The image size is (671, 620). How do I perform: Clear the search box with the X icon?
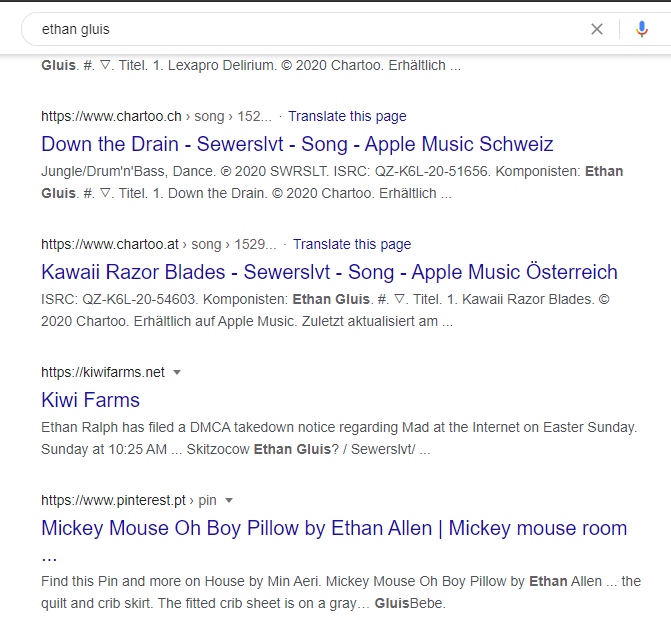(597, 29)
